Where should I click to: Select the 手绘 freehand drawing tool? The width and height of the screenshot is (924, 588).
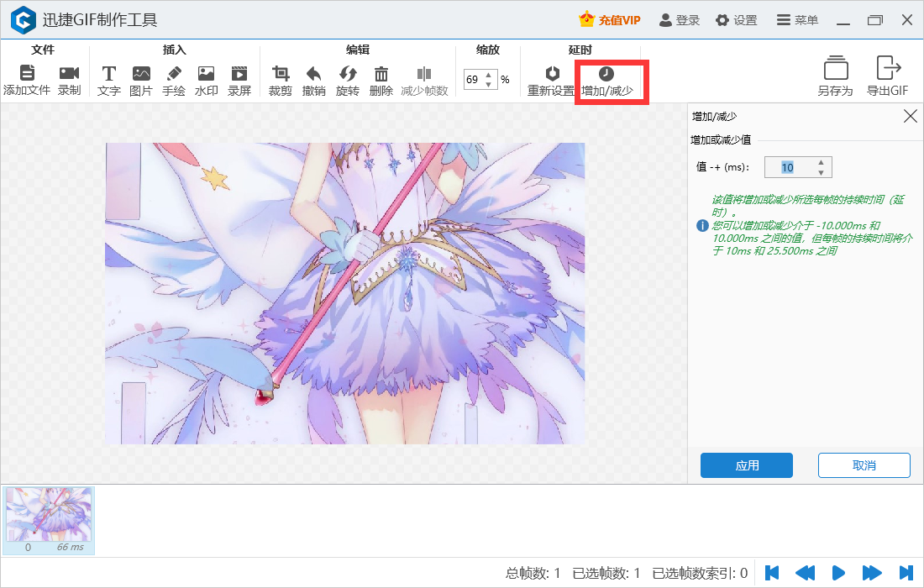[x=174, y=80]
